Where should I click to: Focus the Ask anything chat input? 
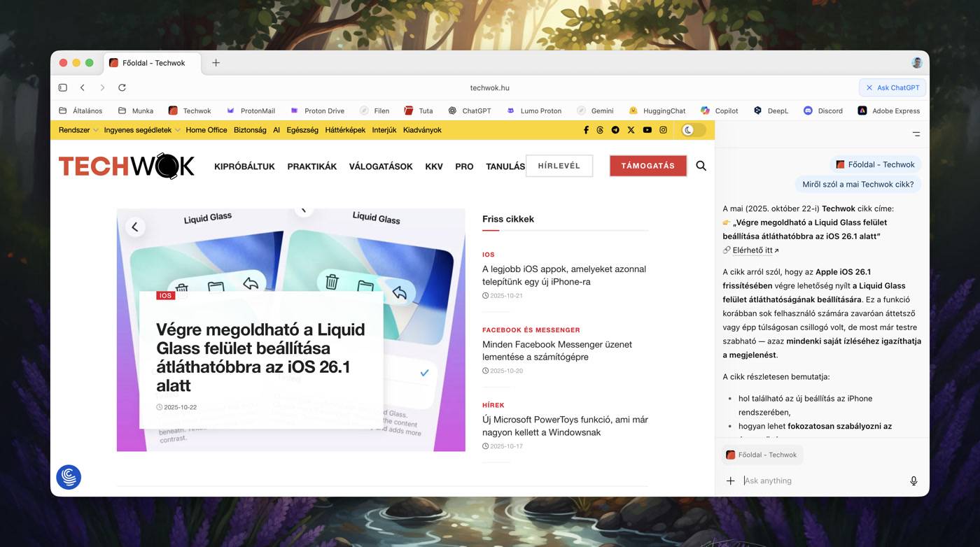point(822,481)
